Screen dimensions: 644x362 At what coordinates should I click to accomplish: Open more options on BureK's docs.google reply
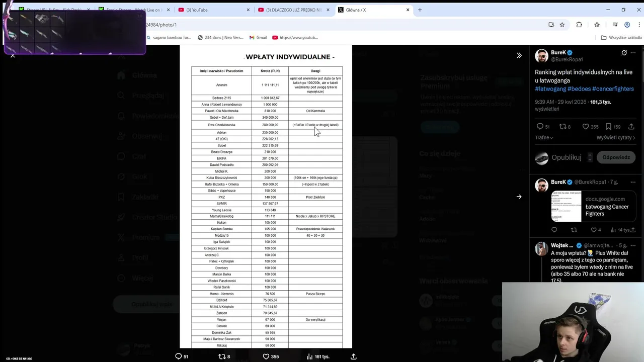(633, 182)
